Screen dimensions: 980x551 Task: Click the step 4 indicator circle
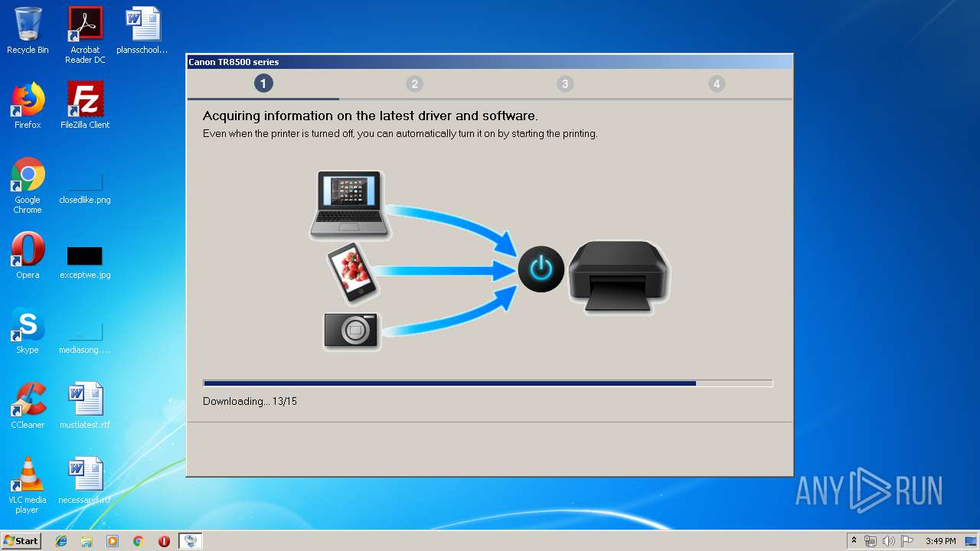(717, 84)
